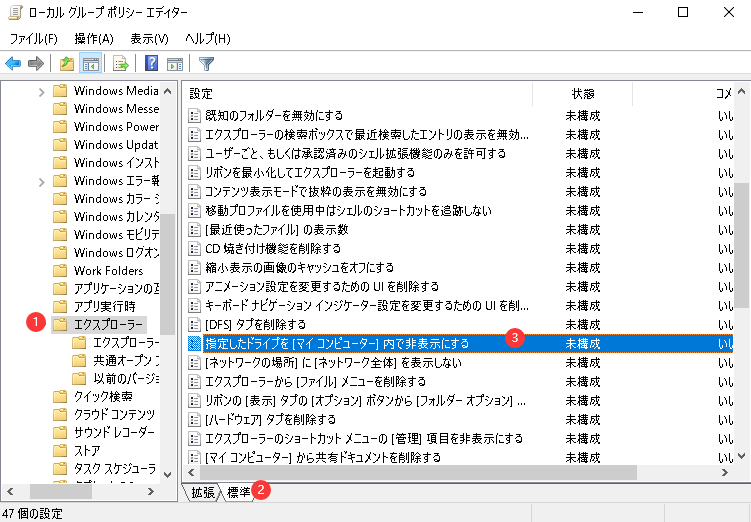Click the settings list scroll left arrow

[x=192, y=473]
